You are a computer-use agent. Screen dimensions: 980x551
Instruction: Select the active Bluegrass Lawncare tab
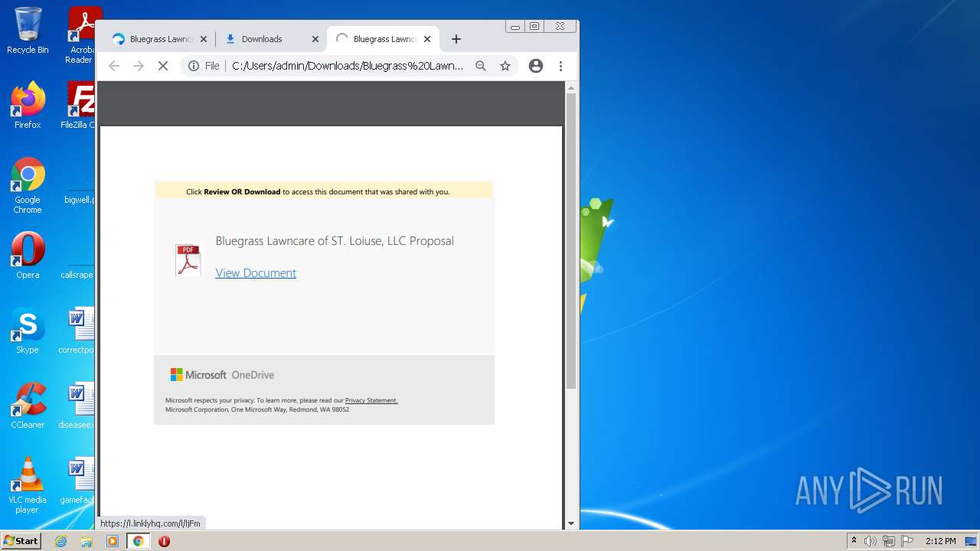(383, 39)
